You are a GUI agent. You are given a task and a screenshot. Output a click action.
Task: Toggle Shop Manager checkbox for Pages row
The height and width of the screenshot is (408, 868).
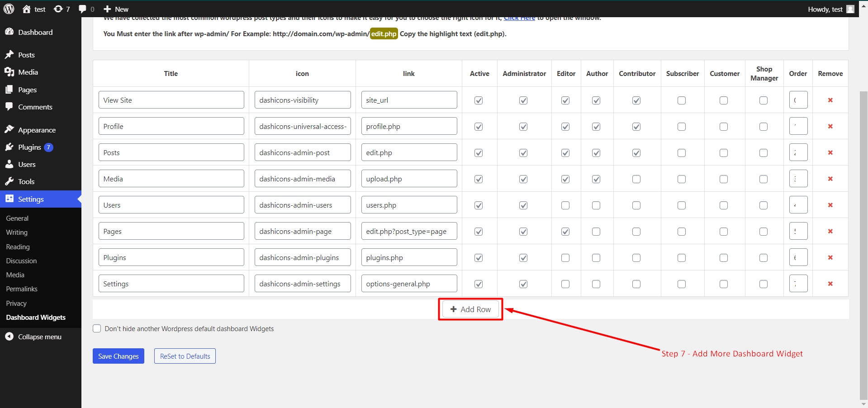[x=764, y=232]
